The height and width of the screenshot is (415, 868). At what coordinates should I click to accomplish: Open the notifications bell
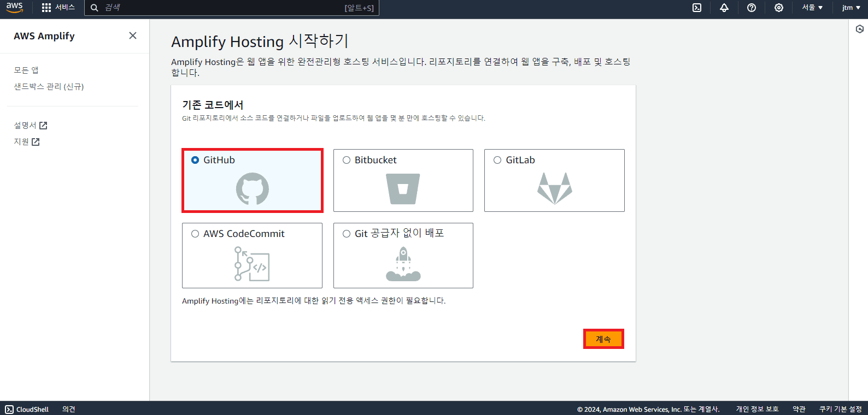tap(724, 8)
